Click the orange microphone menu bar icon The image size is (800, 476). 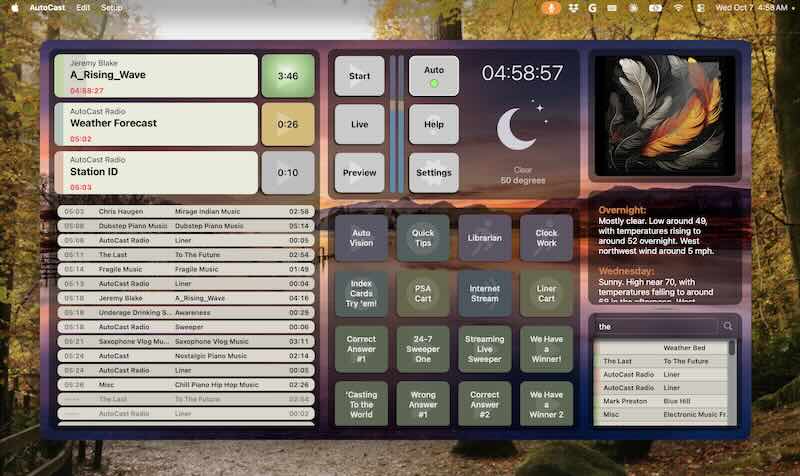[x=551, y=8]
